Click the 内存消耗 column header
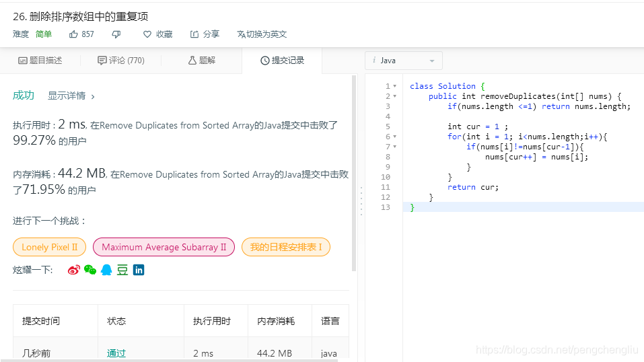The image size is (644, 362). [x=276, y=321]
